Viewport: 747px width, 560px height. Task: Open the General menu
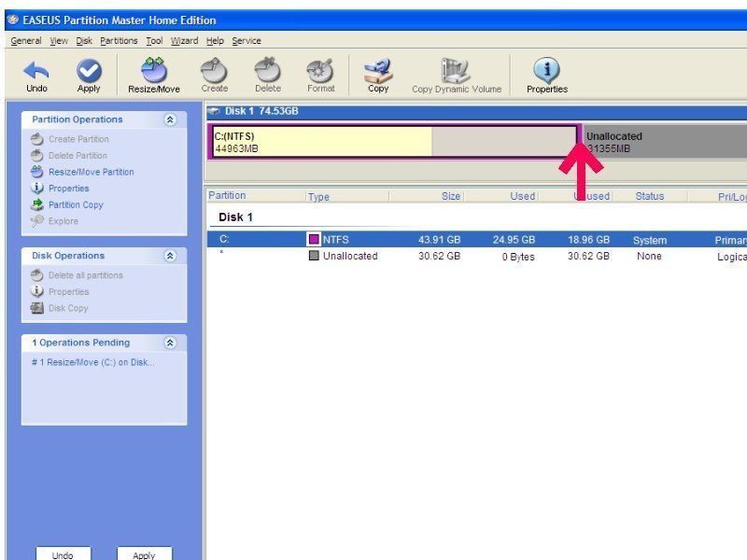click(x=26, y=41)
